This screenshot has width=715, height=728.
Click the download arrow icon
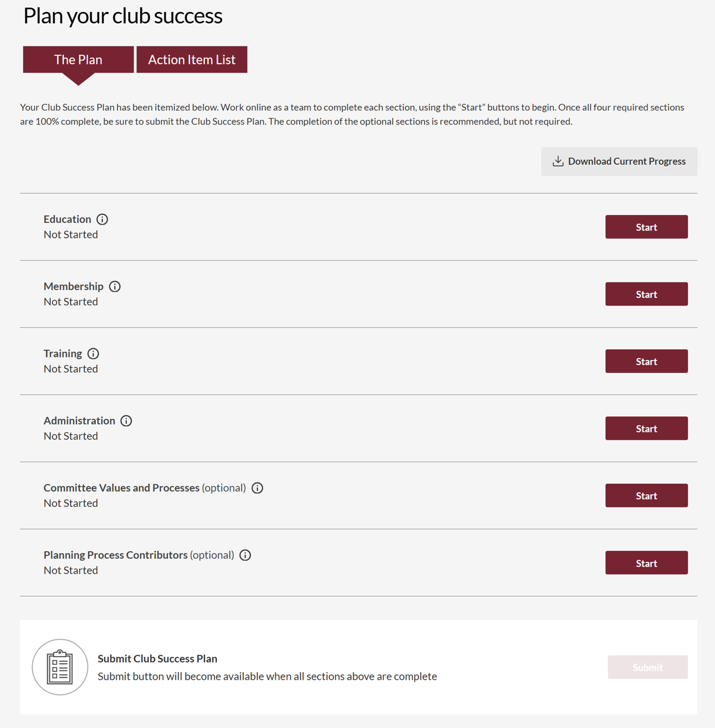tap(558, 161)
